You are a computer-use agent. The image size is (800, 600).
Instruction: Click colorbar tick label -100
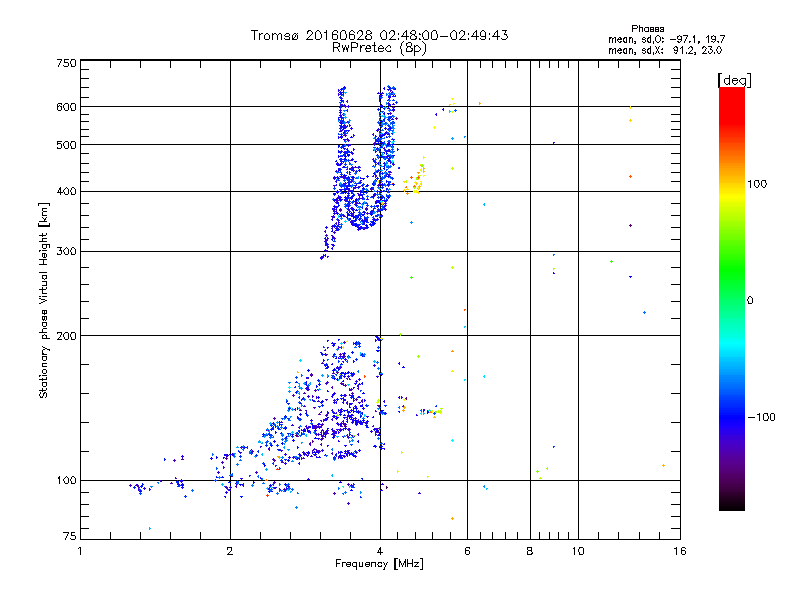tap(761, 417)
